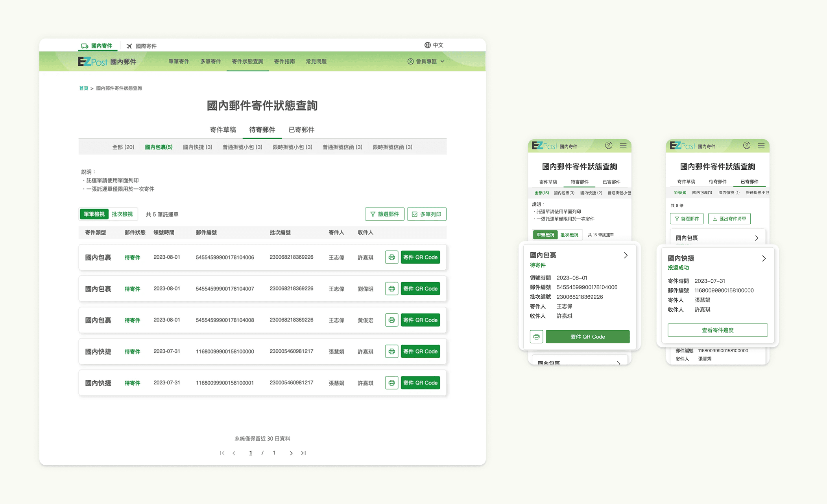Click user account icon on second mobile screen

tap(746, 145)
